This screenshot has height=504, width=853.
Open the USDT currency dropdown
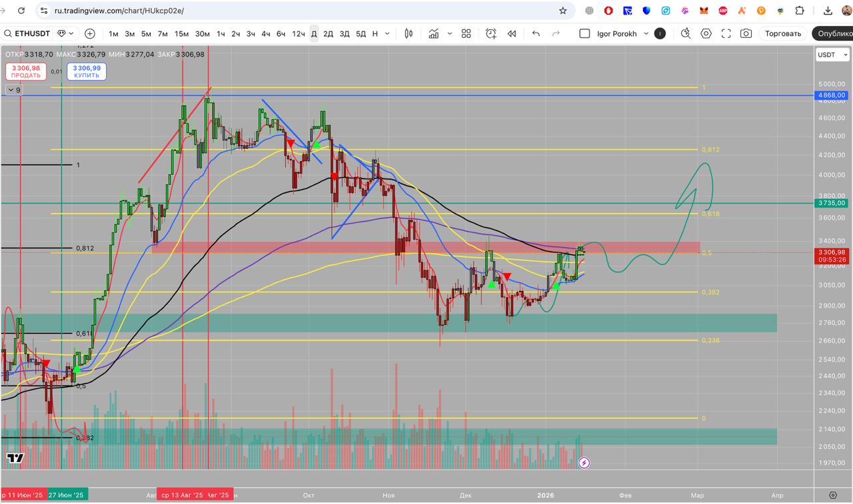(x=832, y=55)
